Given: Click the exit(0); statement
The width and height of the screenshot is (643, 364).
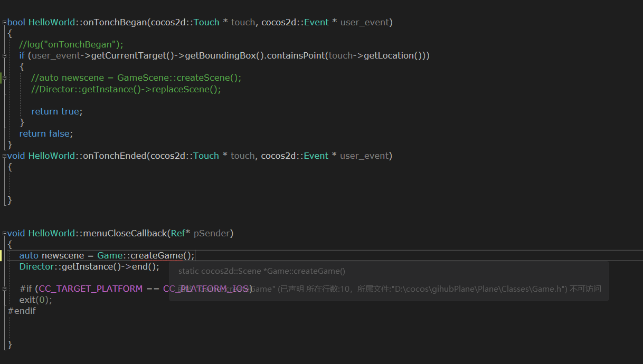Looking at the screenshot, I should (36, 300).
